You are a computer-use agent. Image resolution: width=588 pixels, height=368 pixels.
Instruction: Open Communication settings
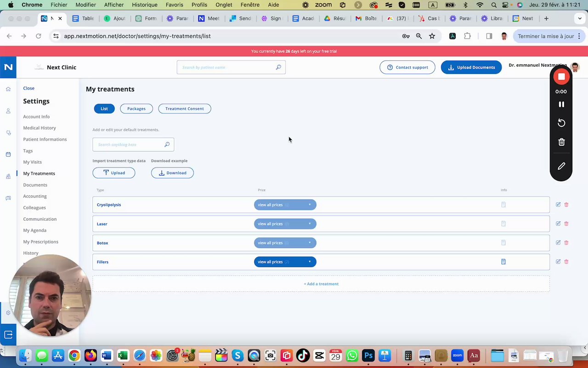point(40,219)
